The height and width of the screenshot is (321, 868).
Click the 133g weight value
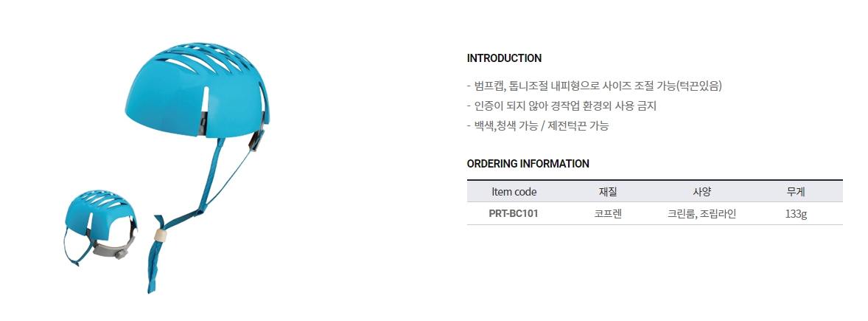click(x=796, y=214)
